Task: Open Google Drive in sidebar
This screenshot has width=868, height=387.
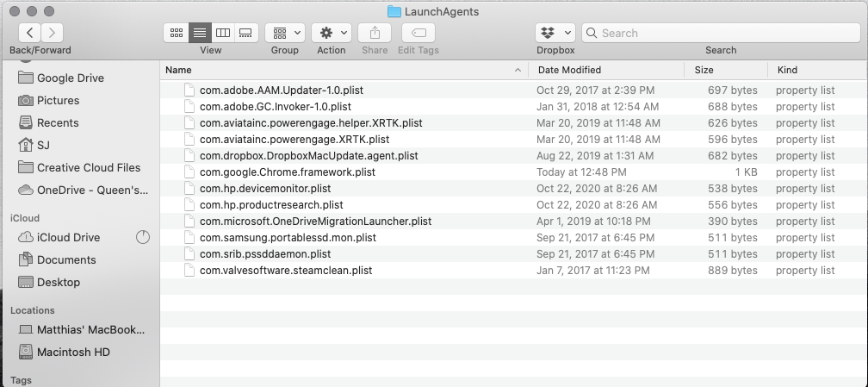Action: [x=70, y=78]
